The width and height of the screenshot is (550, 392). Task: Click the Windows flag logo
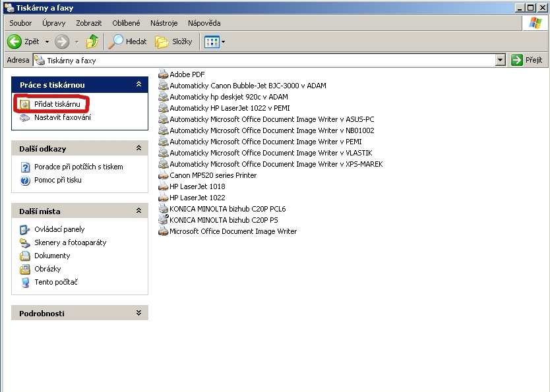(x=535, y=23)
